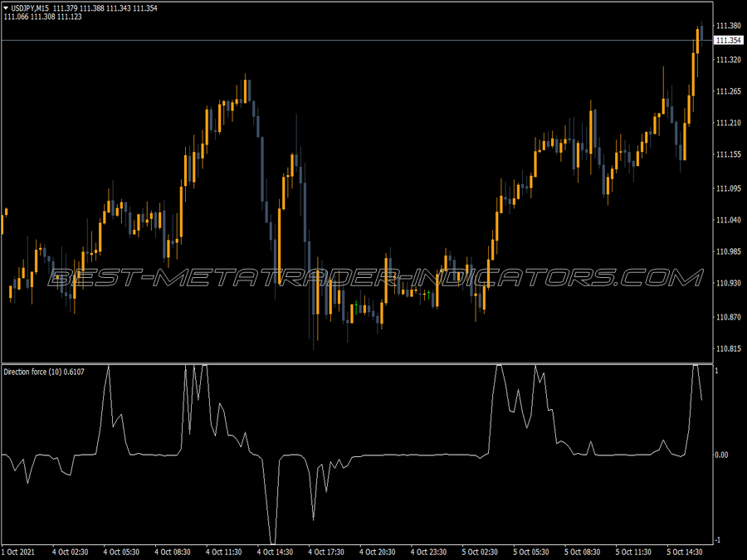Click the 111.040 price scale value
The width and height of the screenshot is (747, 560).
click(729, 220)
